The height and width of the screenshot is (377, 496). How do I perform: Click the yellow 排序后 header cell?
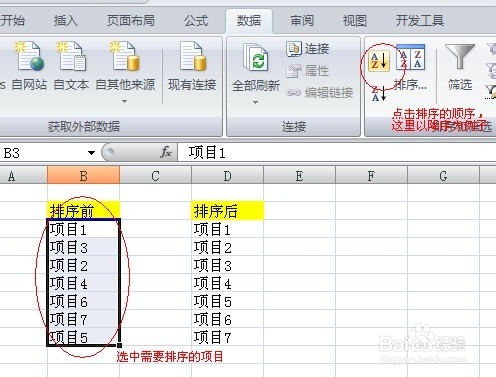click(x=227, y=211)
